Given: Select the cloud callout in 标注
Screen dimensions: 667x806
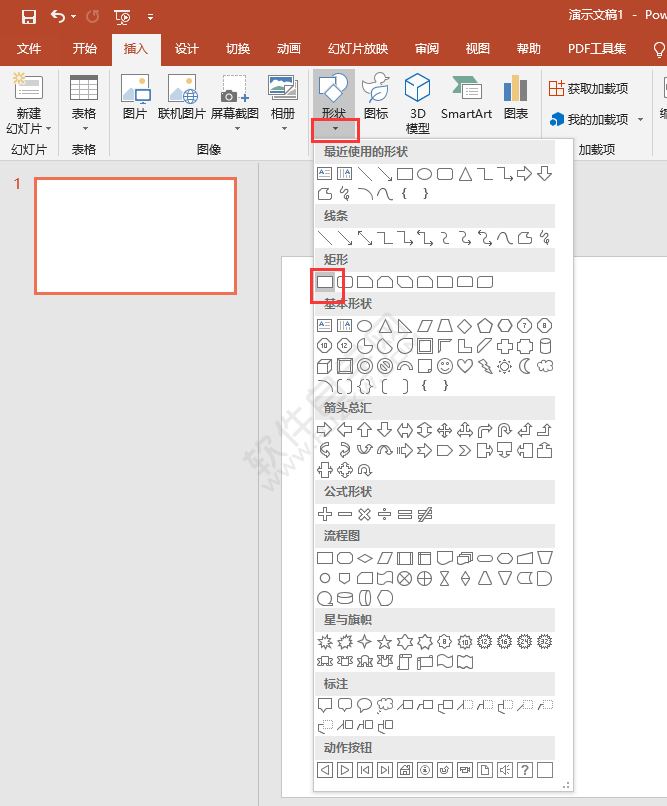Looking at the screenshot, I should pyautogui.click(x=385, y=705).
